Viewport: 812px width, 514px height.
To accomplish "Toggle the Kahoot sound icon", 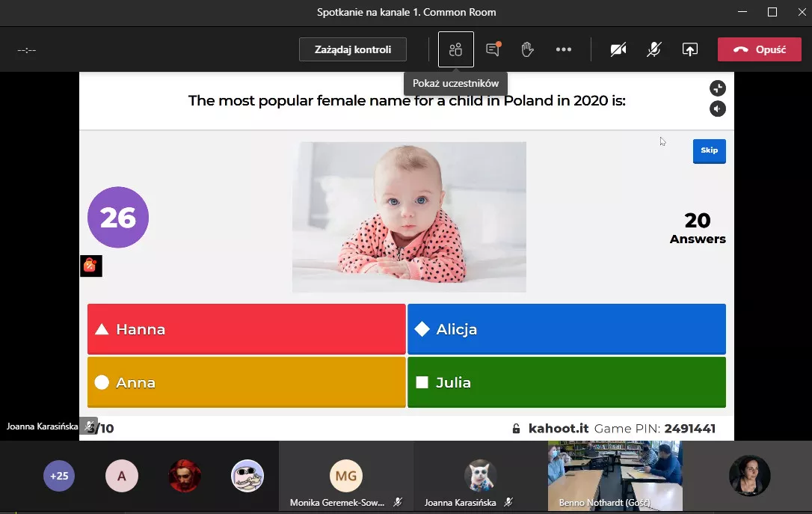I will point(717,109).
